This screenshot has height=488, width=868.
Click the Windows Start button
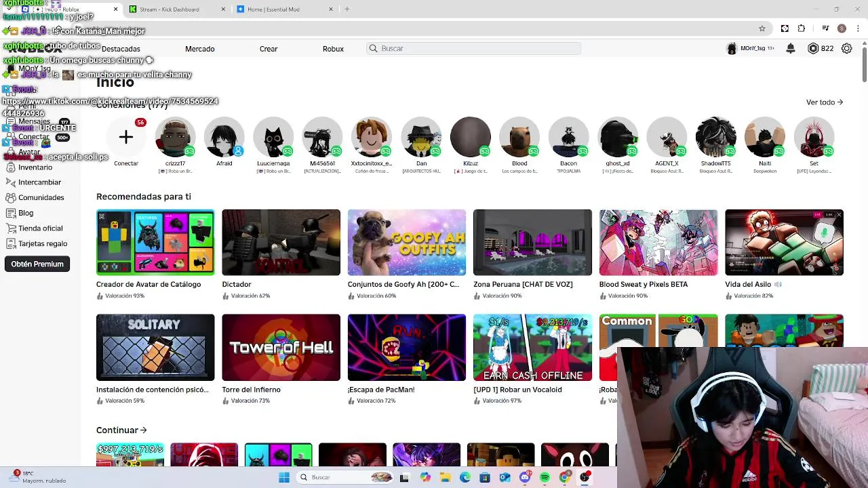284,477
